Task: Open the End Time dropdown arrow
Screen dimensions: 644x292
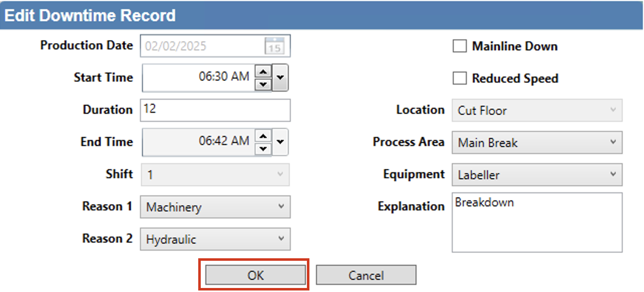Action: 280,142
